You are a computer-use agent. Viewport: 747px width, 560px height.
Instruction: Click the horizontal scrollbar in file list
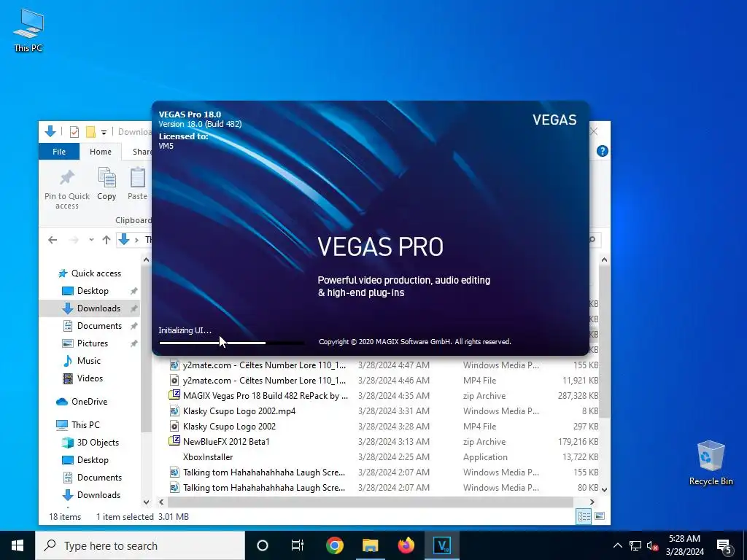[371, 502]
